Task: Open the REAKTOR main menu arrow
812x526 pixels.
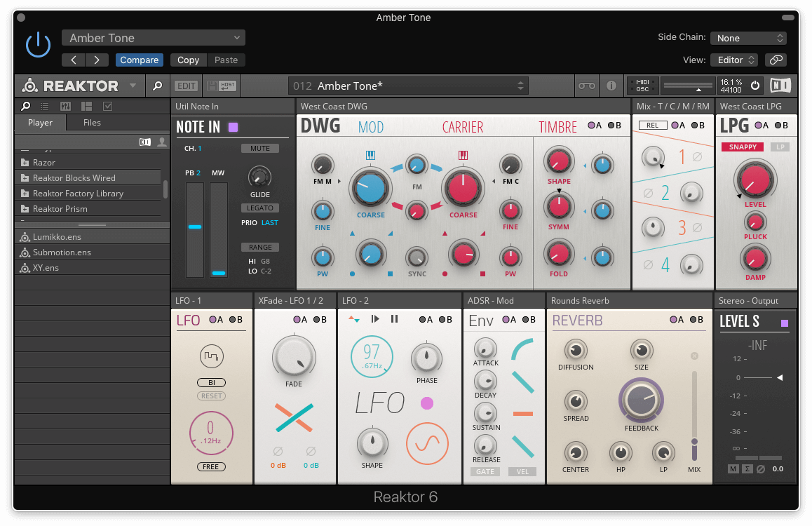Action: [x=133, y=86]
